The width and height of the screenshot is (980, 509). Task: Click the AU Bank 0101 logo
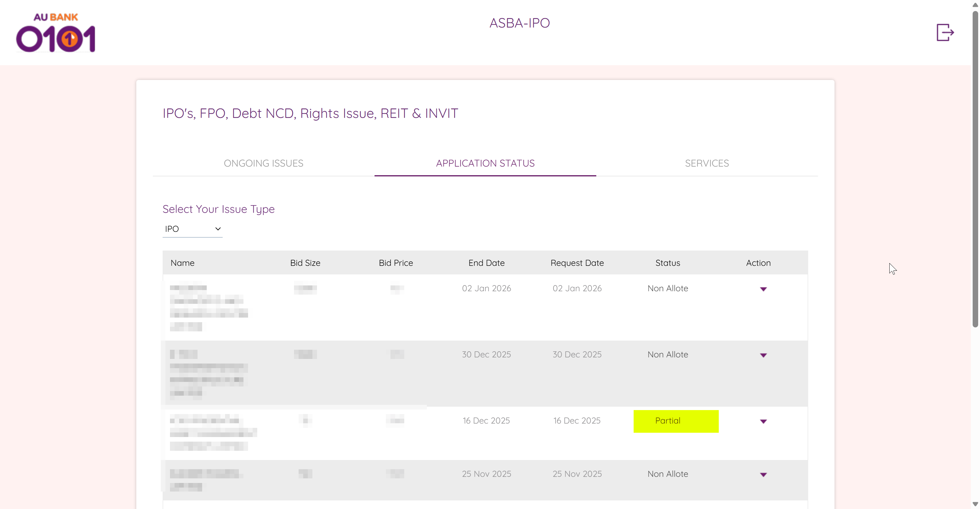pyautogui.click(x=55, y=33)
